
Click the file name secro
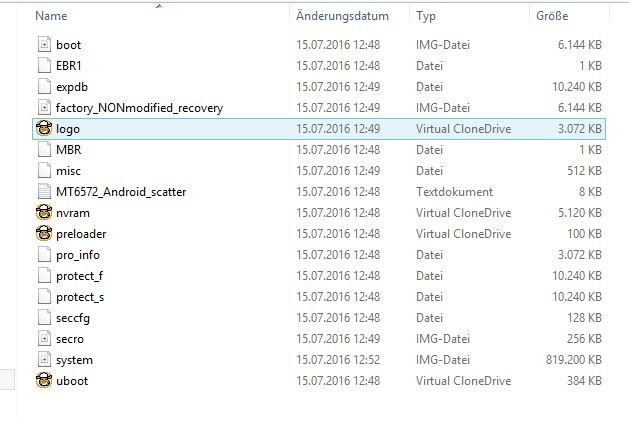70,339
